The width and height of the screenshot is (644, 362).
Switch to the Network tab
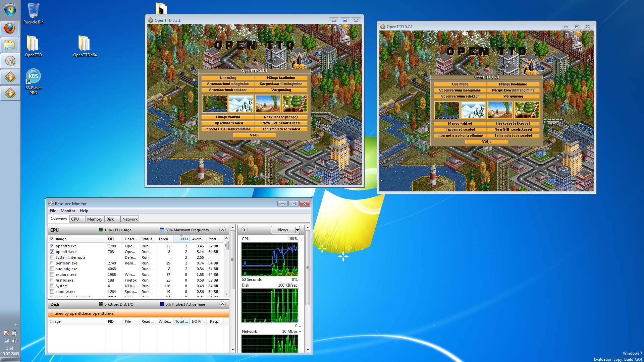point(130,219)
